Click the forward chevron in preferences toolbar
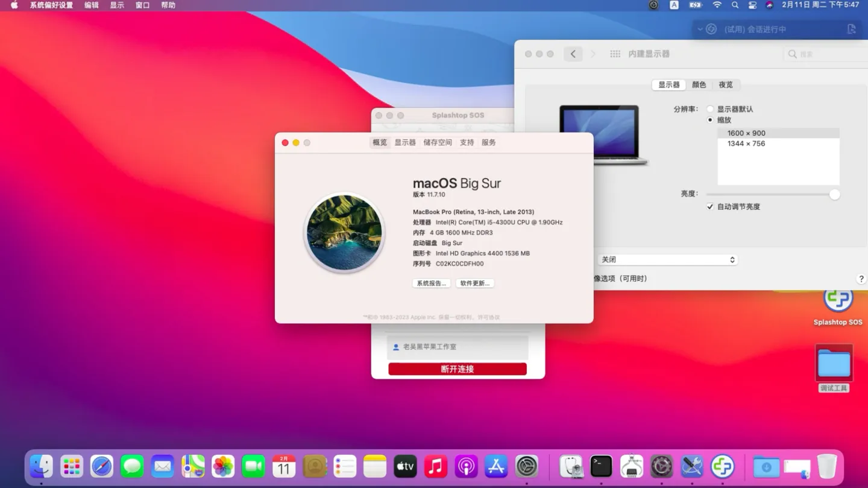Screen dimensions: 868x488 593,54
